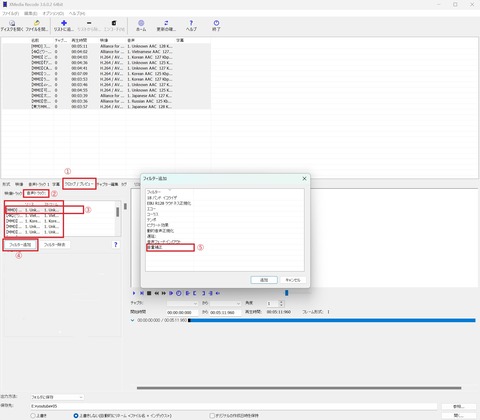Open the 編集 menu
Viewport: 480px width, 420px height.
[x=30, y=13]
